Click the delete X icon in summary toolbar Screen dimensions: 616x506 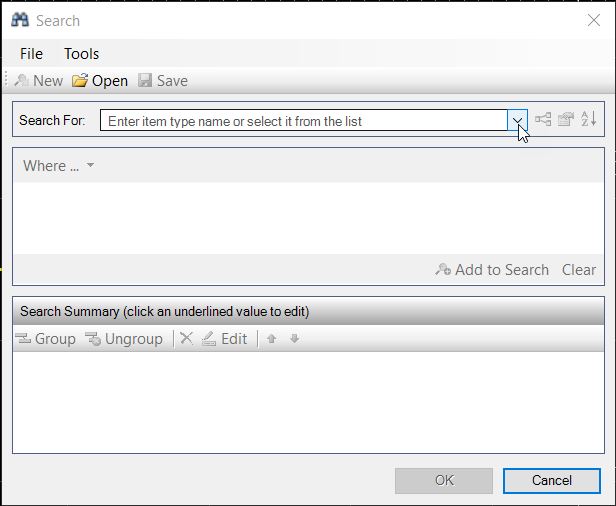click(x=187, y=338)
